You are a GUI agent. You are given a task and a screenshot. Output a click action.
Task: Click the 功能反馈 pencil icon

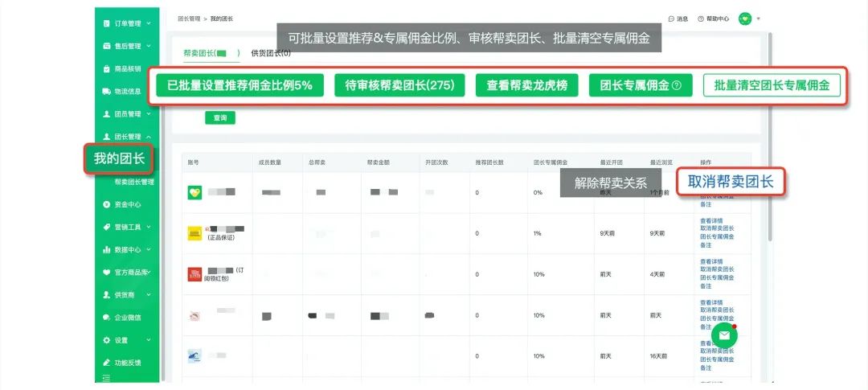pos(107,363)
